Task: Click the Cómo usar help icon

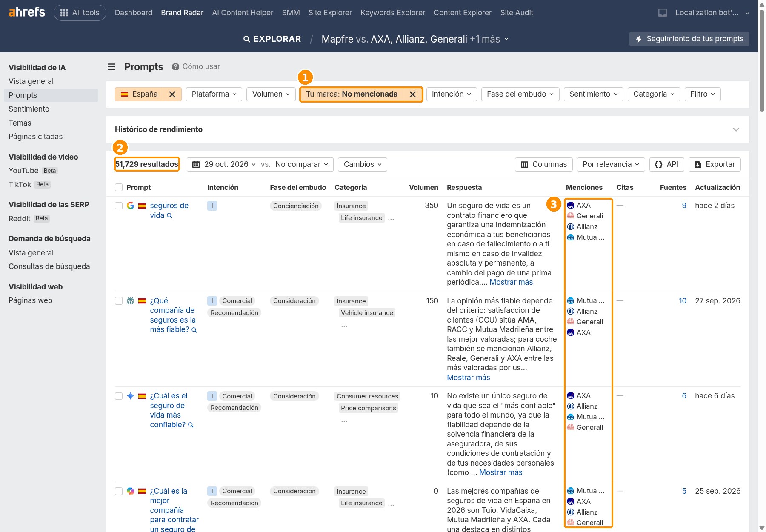Action: 175,67
